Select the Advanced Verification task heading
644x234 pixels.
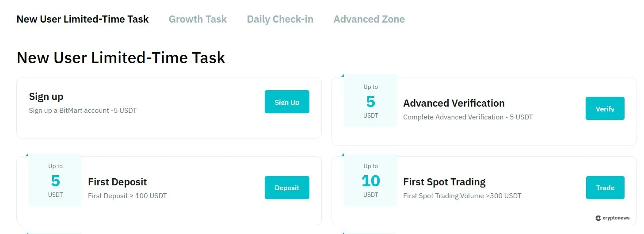pos(453,103)
